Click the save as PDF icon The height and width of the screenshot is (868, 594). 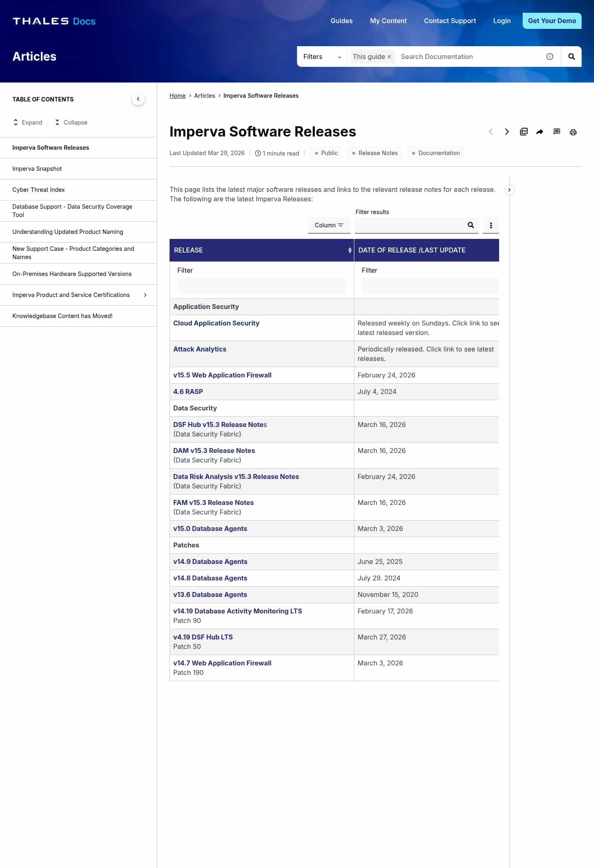(x=523, y=132)
